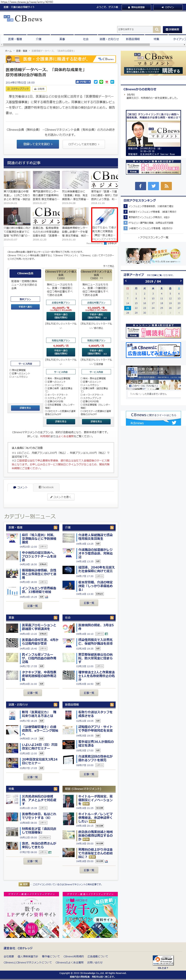This screenshot has width=186, height=980.
Task: Open RSS feed icon in sidebar
Action: [x=166, y=186]
